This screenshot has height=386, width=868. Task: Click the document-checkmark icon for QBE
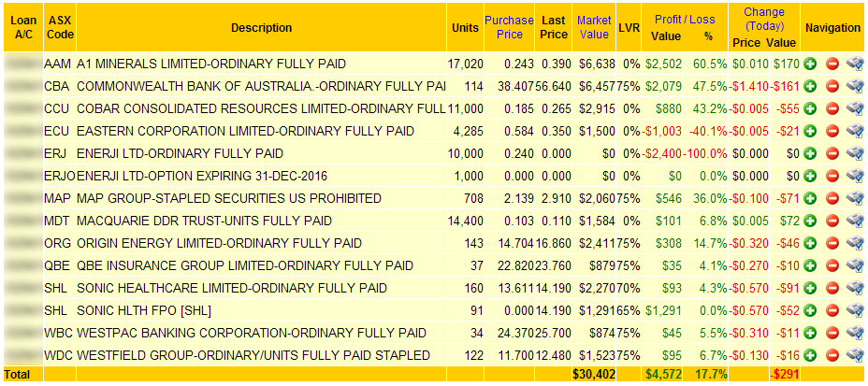pyautogui.click(x=855, y=266)
